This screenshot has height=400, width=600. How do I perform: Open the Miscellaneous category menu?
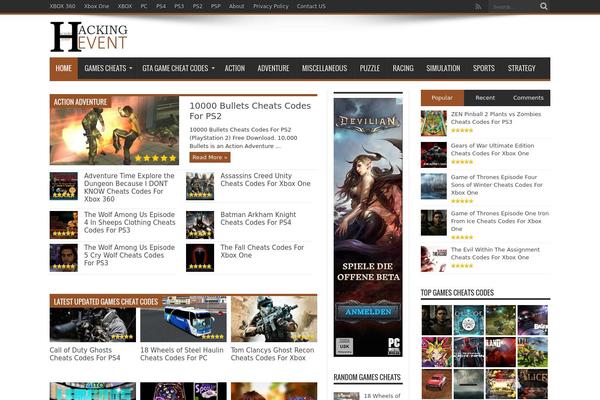324,69
